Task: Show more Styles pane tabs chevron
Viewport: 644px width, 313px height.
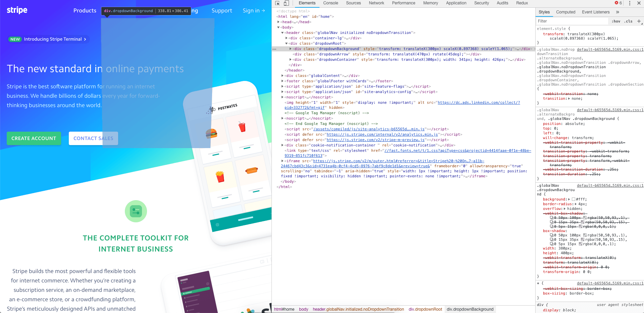Action: [x=617, y=12]
